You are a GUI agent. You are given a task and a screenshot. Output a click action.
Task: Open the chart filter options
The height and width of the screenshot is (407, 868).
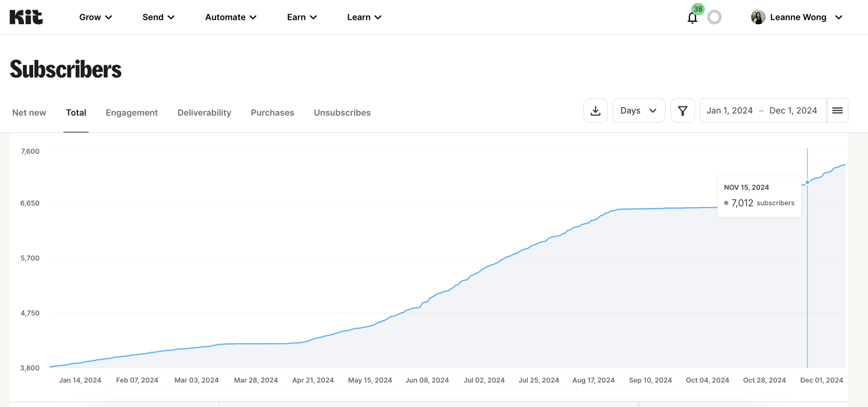pyautogui.click(x=683, y=110)
